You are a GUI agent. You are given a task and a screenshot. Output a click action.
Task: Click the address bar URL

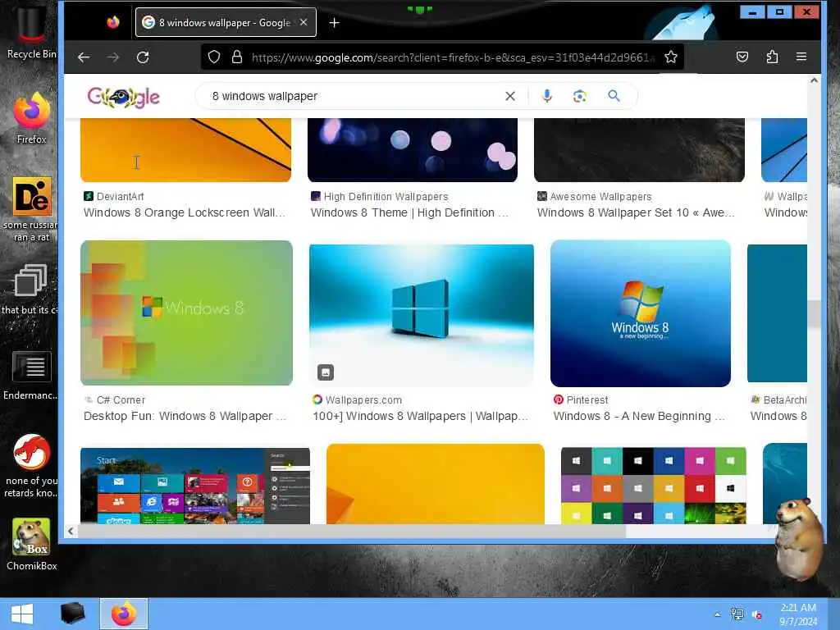[453, 57]
